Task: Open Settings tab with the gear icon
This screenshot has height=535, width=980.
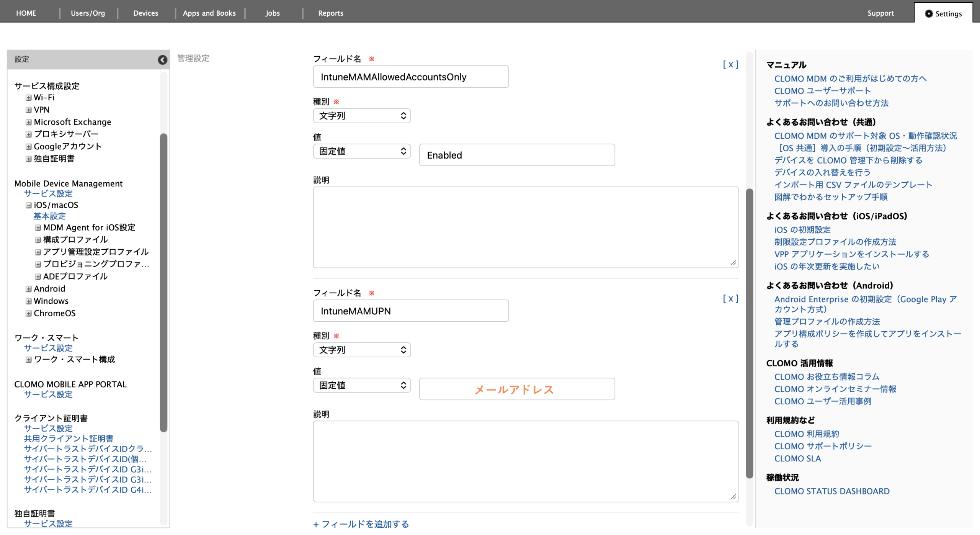Action: (943, 13)
